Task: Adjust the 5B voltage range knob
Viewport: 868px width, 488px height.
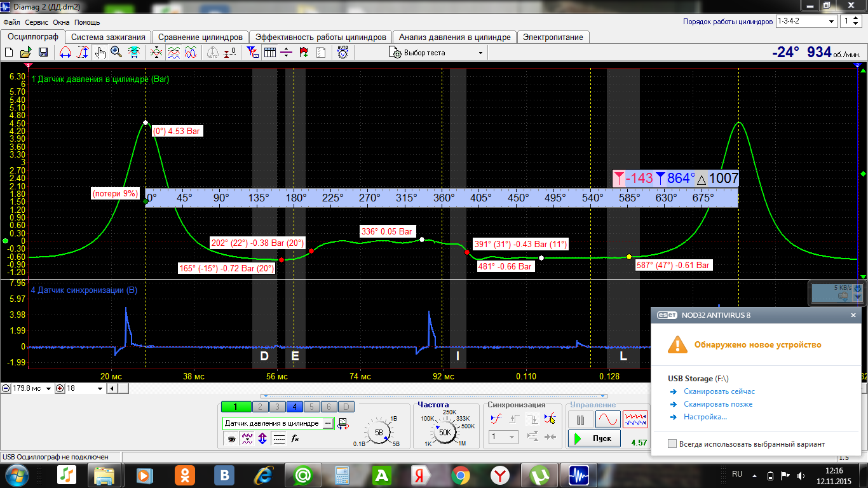Action: click(379, 432)
